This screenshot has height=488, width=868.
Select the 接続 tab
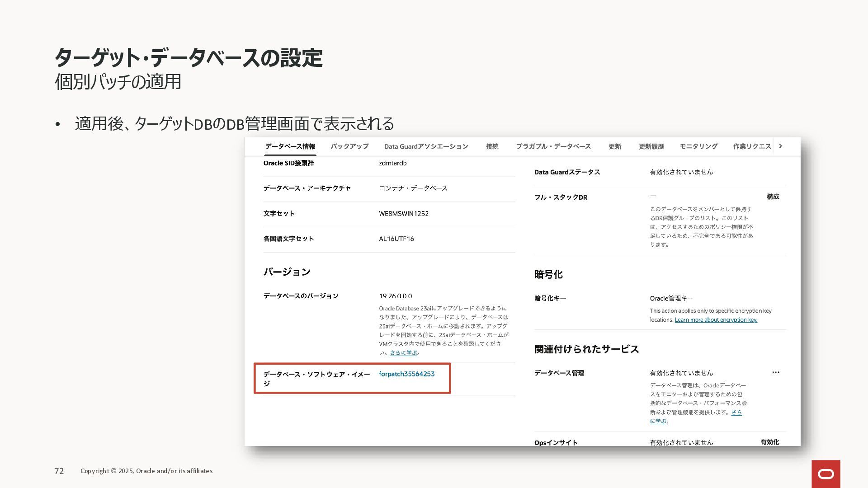(x=492, y=146)
